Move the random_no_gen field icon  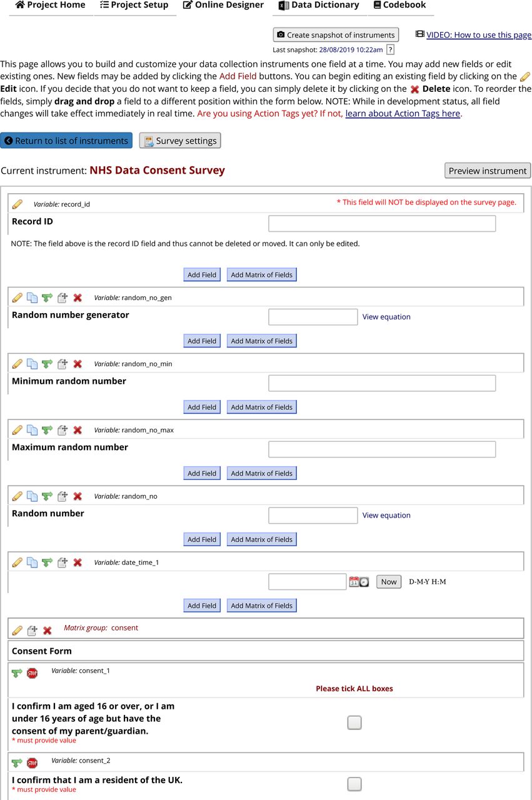[63, 297]
